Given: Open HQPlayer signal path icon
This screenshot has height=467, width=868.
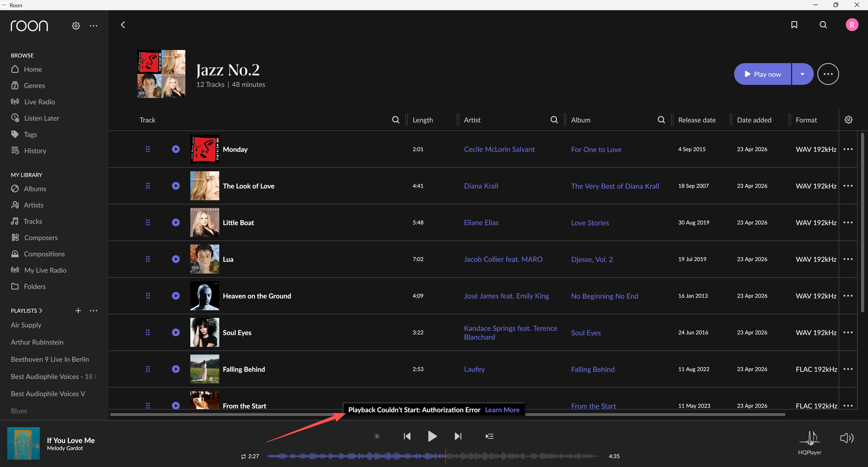Looking at the screenshot, I should point(809,438).
